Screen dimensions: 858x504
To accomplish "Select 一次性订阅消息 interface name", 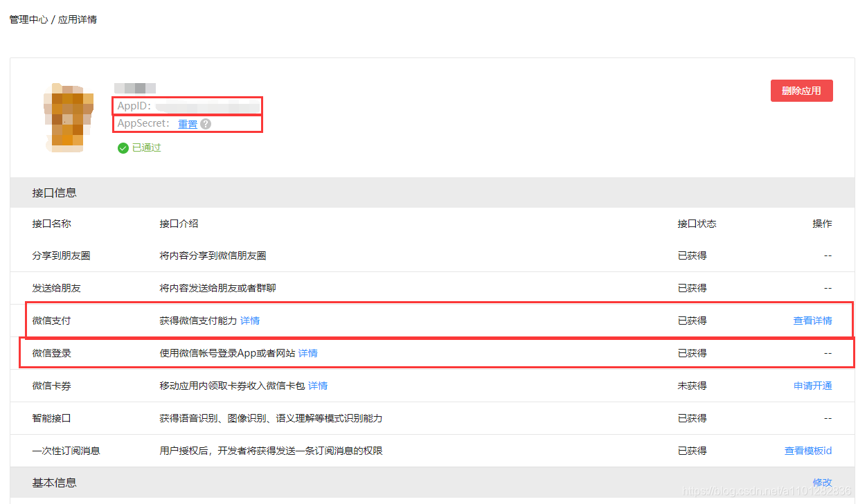I will click(x=66, y=451).
